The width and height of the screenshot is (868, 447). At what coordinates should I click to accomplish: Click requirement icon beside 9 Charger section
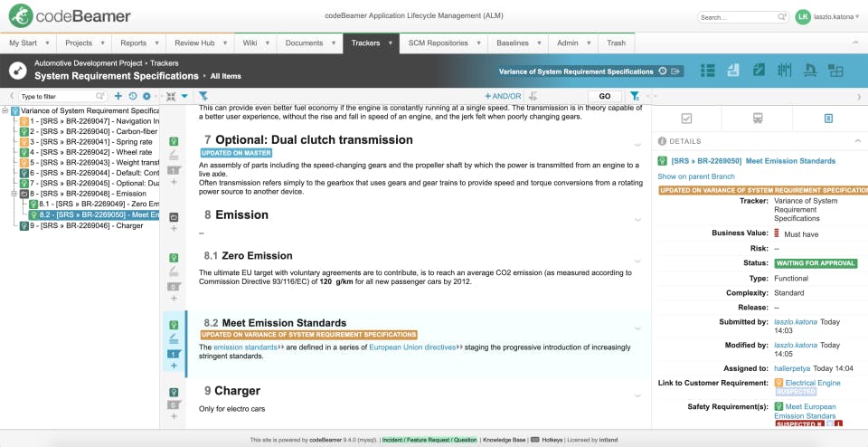tap(174, 392)
